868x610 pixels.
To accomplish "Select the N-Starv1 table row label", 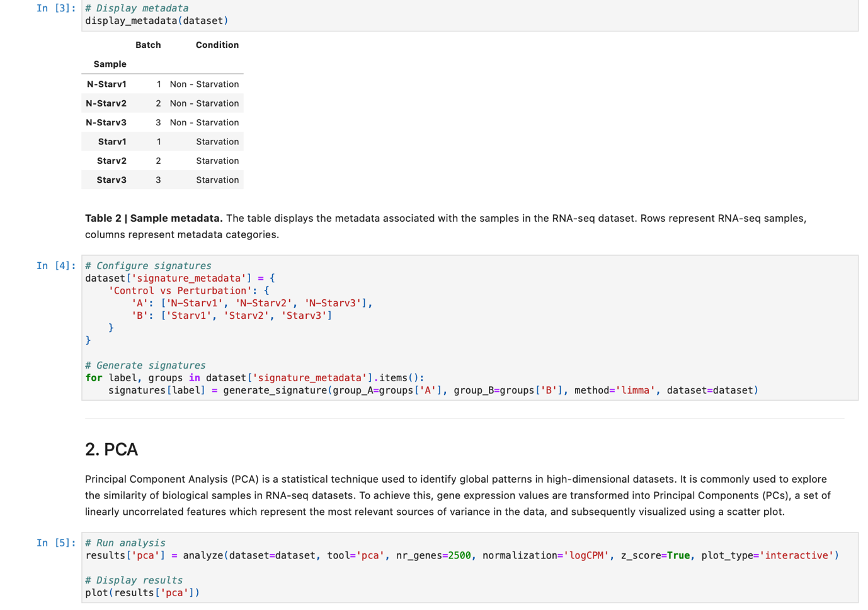I will (x=106, y=84).
